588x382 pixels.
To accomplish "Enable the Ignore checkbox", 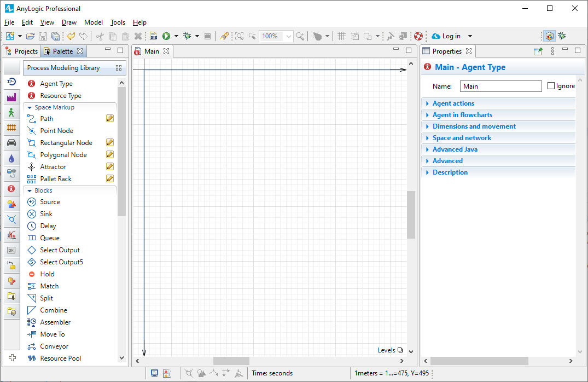I will point(551,86).
